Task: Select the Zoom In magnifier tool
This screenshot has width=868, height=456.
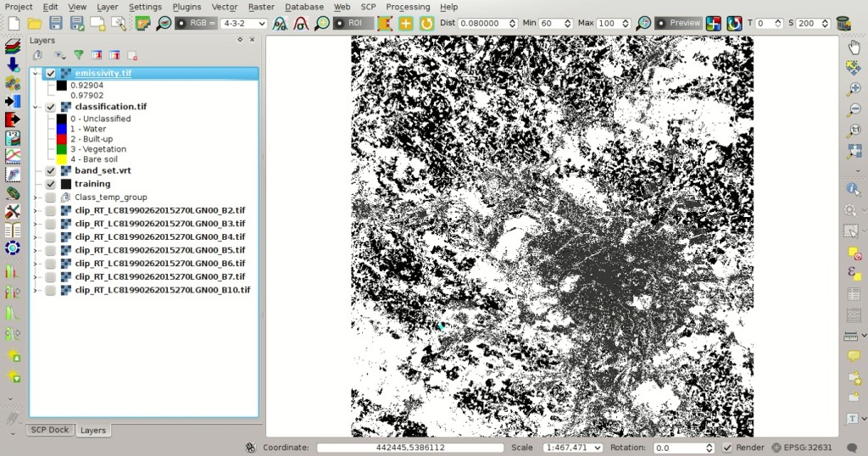Action: click(854, 88)
